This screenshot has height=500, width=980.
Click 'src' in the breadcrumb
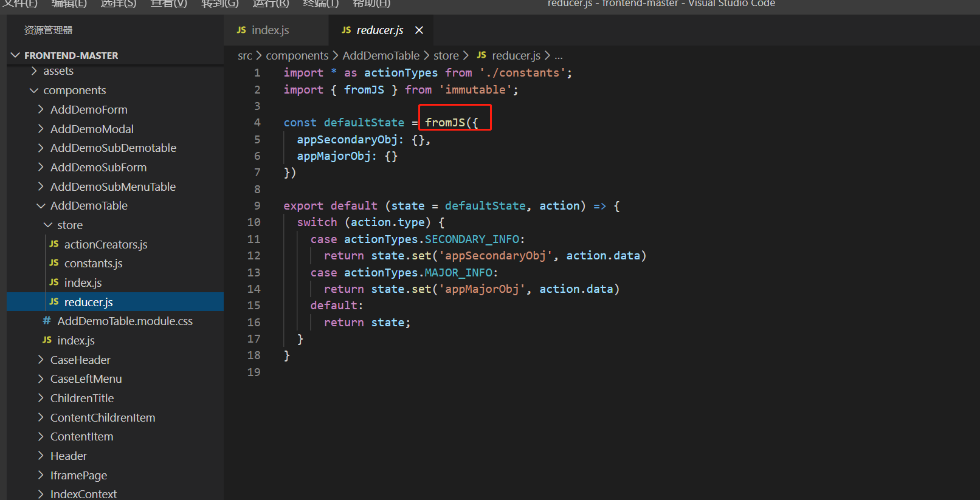244,55
